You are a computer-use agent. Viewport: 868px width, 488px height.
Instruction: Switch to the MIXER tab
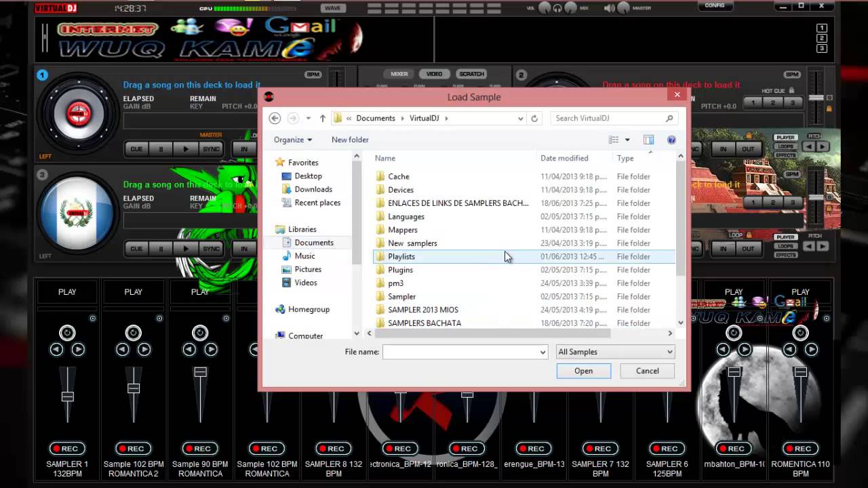399,74
